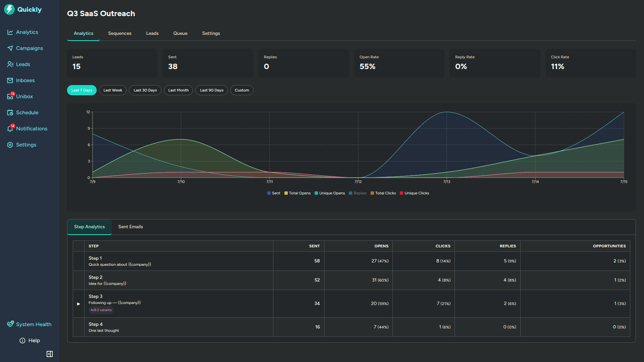Image resolution: width=644 pixels, height=362 pixels.
Task: Click the Help info circle icon
Action: click(22, 341)
